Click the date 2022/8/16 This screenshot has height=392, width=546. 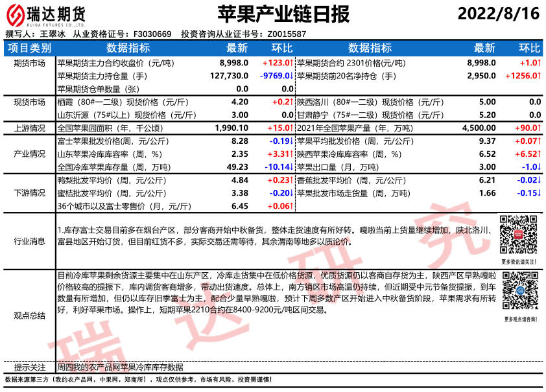[498, 14]
